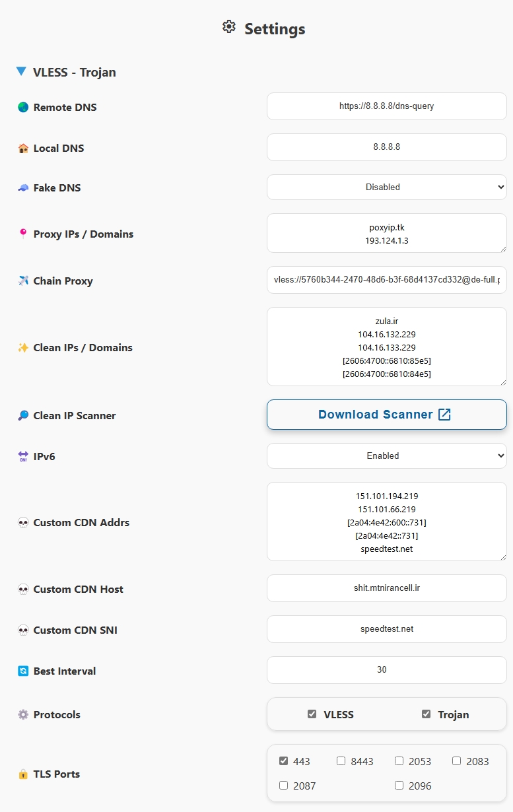The height and width of the screenshot is (812, 513).
Task: Enable the 2087 TLS port checkbox
Action: pyautogui.click(x=284, y=786)
